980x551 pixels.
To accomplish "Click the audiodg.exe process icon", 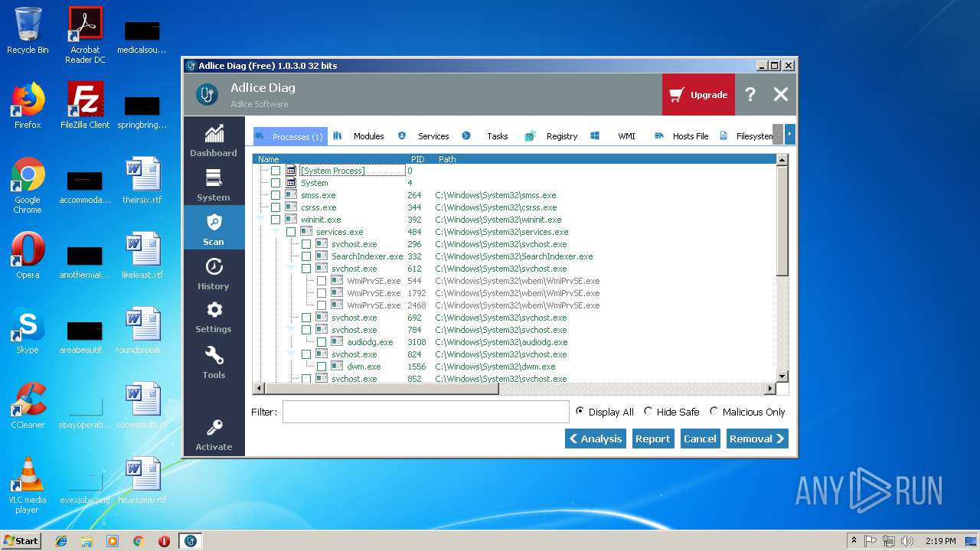I will click(337, 342).
